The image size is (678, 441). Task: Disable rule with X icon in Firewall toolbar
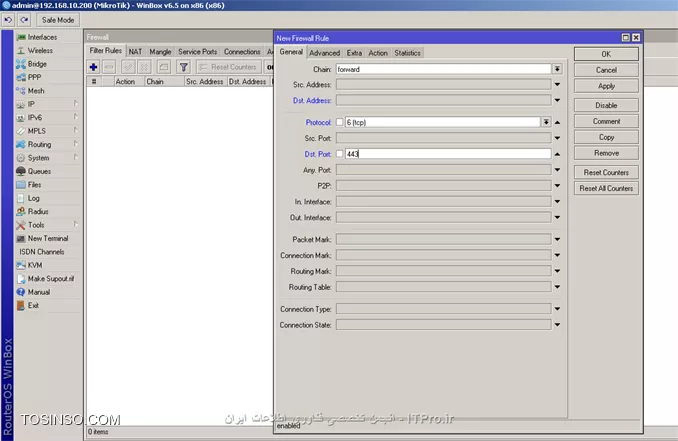(144, 67)
